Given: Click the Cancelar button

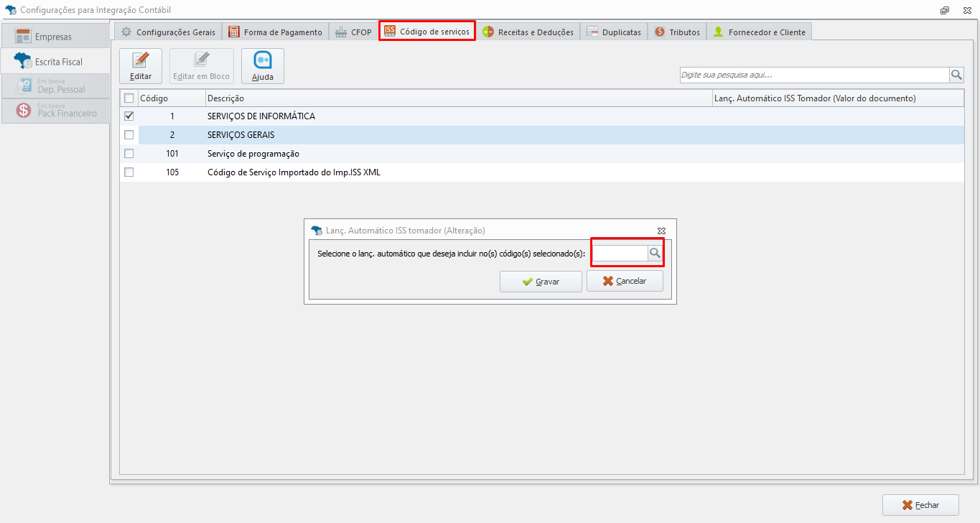Looking at the screenshot, I should (x=625, y=281).
